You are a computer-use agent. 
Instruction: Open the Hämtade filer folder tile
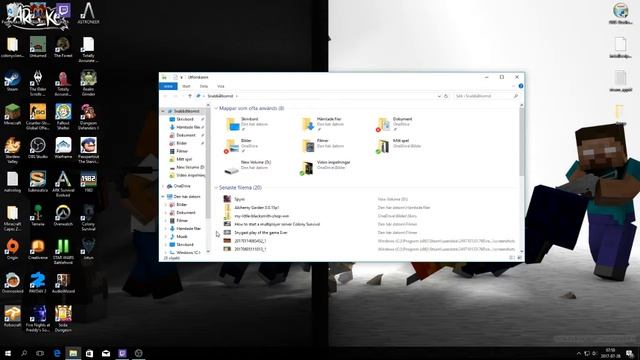(x=324, y=124)
